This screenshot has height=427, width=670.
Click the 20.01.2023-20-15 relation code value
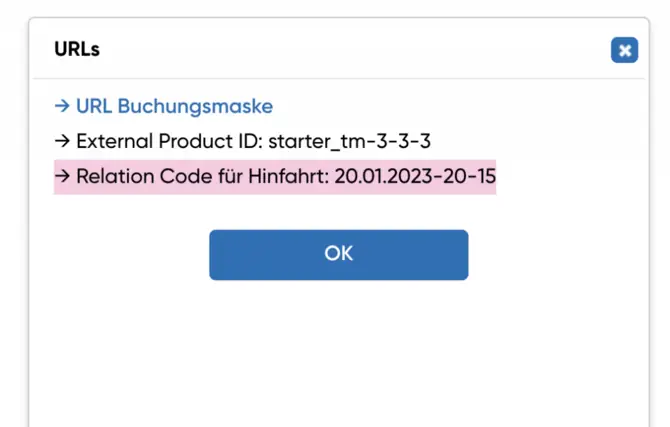[x=416, y=177]
